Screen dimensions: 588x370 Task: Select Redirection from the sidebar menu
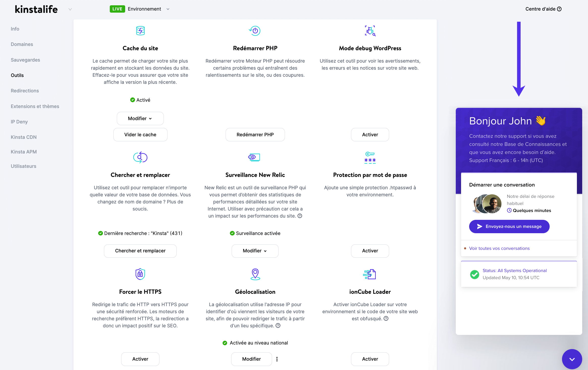point(24,90)
